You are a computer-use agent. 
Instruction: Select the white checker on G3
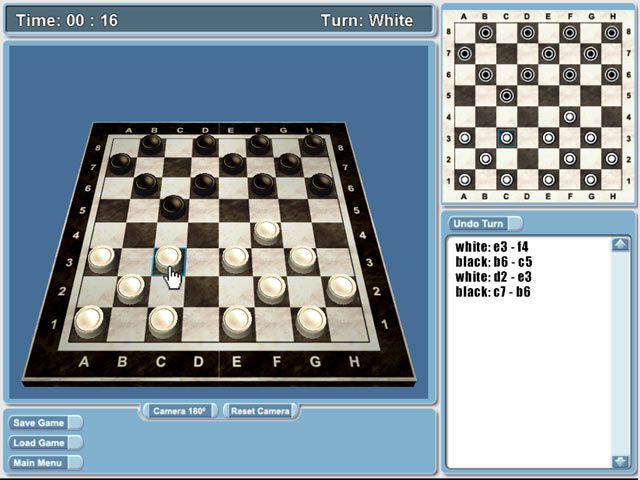coord(302,259)
